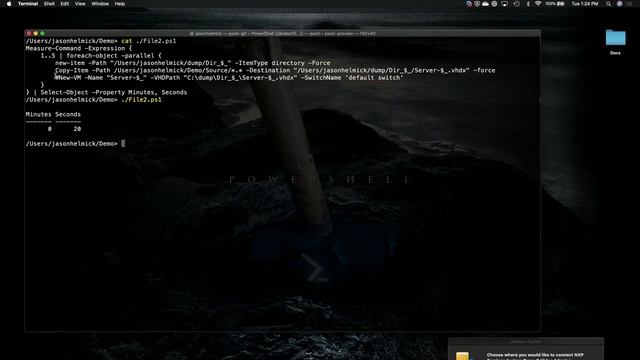Open the Edit menu
640x360 pixels.
[64, 4]
